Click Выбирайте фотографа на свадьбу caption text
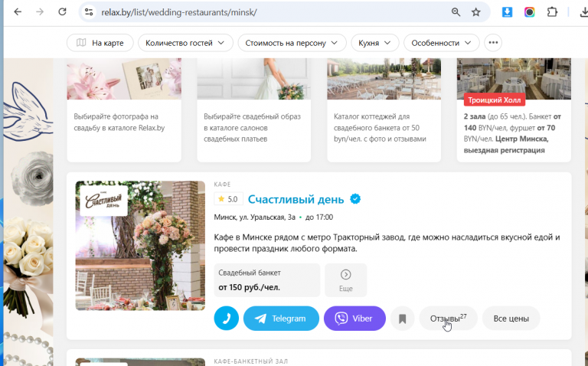Image resolution: width=588 pixels, height=366 pixels. [x=119, y=123]
